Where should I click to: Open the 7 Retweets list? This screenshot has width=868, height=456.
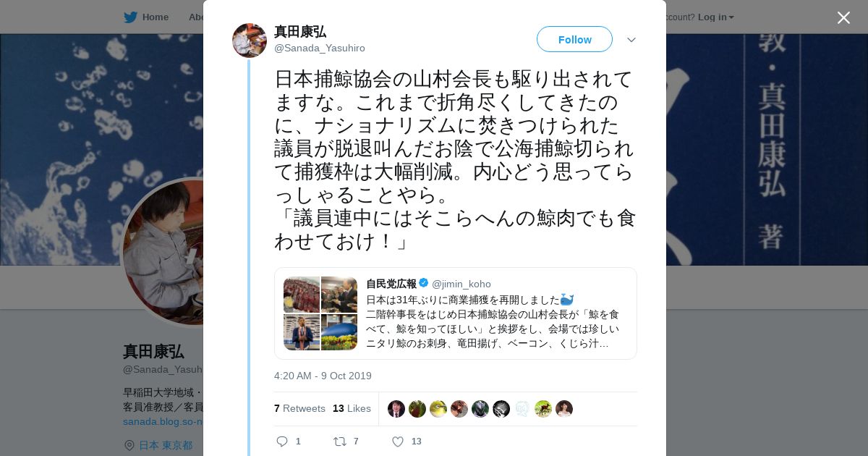tap(299, 408)
